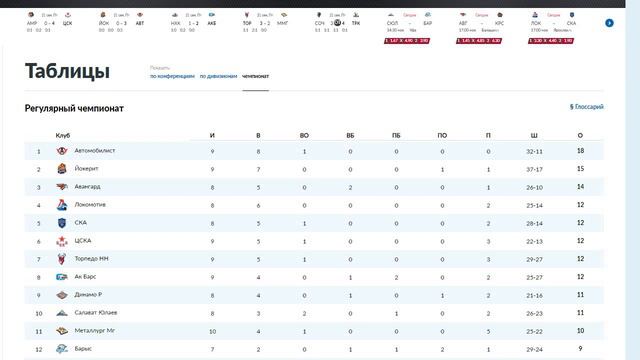Open АМР 0-4 ЦСК match score

[x=49, y=23]
